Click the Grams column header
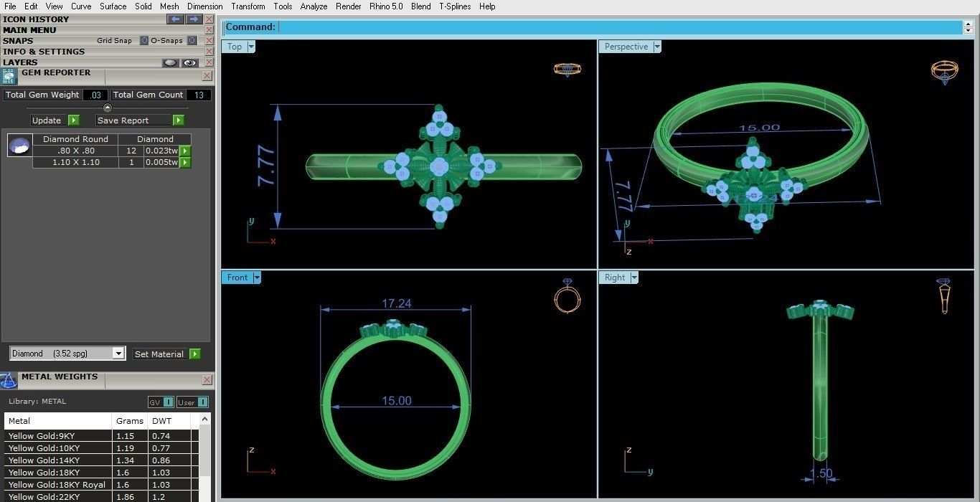 (130, 421)
